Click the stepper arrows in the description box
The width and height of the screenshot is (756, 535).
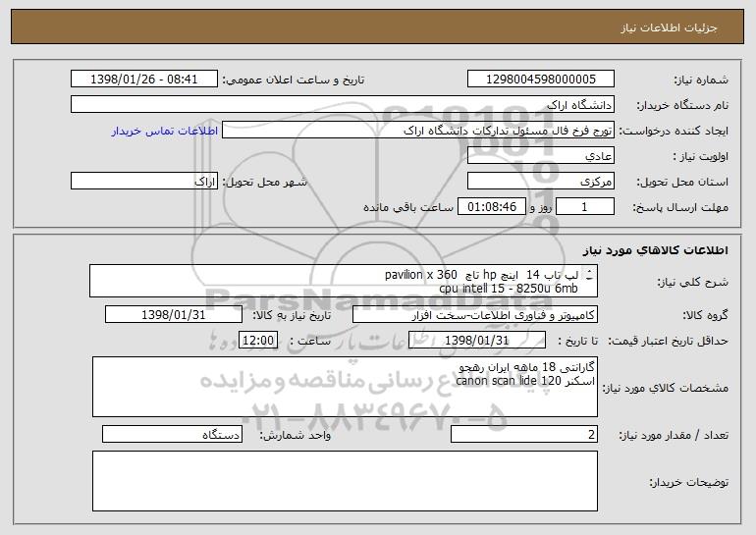[x=590, y=275]
